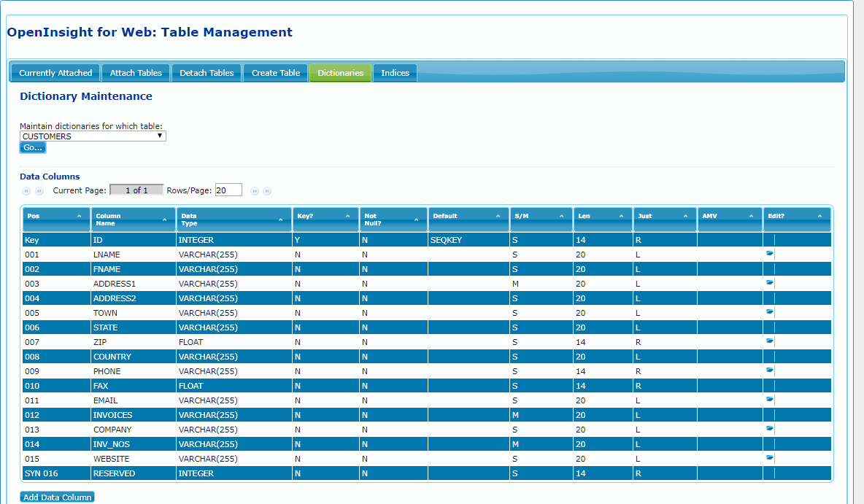Select the COMPANY column name cell
The width and height of the screenshot is (864, 504).
tap(134, 430)
